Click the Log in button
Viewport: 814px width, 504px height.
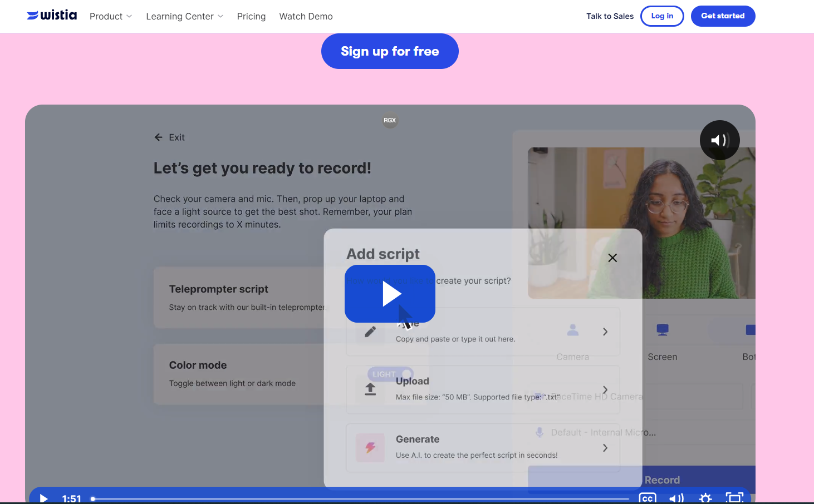(662, 16)
